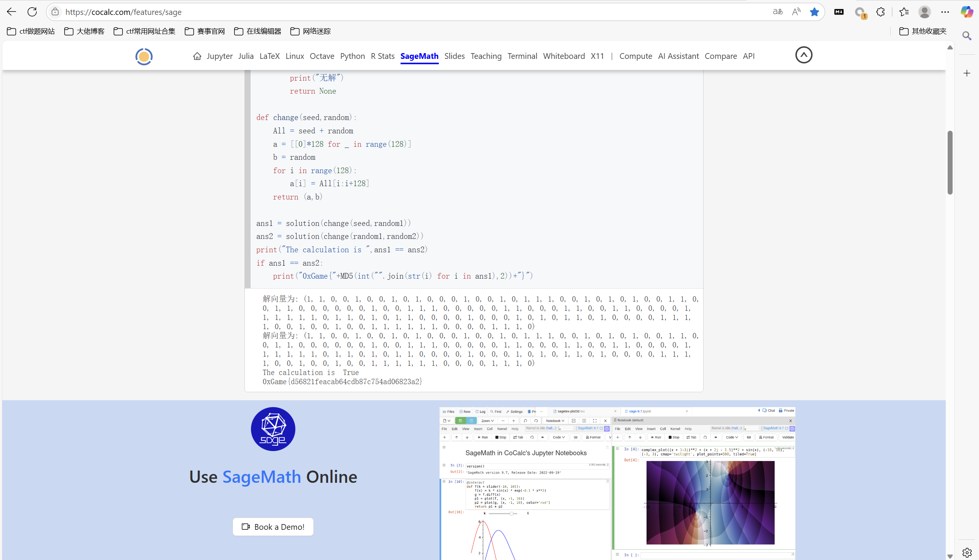View site info via the lock icon
This screenshot has height=560, width=979.
pos(55,12)
